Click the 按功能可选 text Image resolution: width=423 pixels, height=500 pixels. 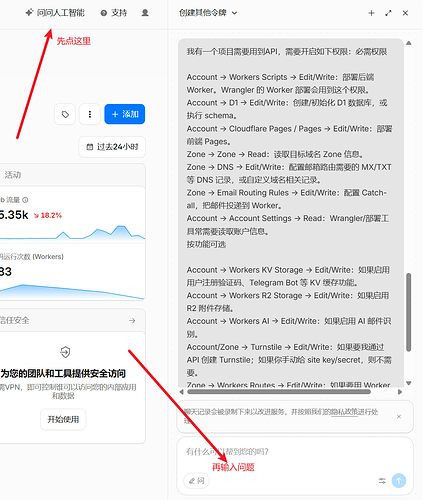coord(206,244)
